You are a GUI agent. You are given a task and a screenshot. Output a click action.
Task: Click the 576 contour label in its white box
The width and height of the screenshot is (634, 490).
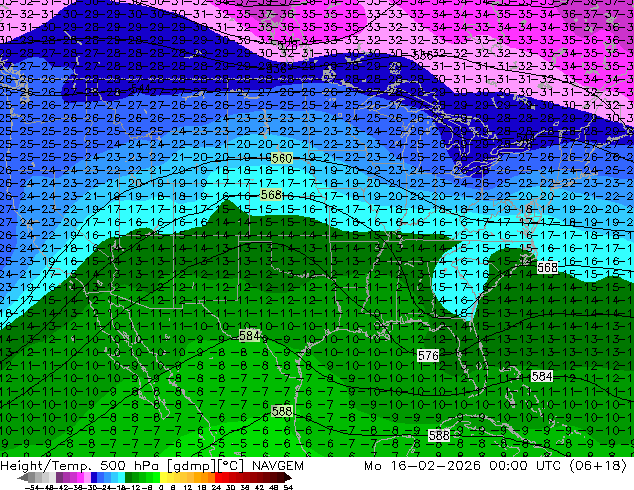click(428, 356)
